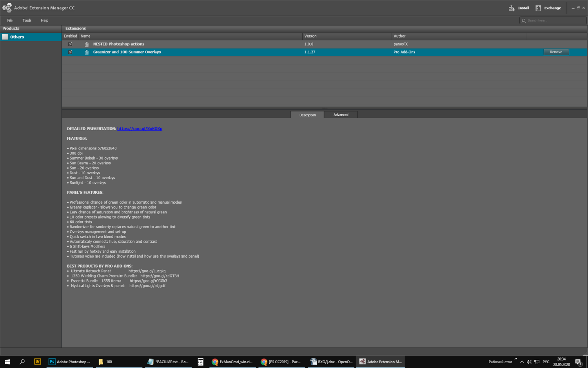Select the Greenizer and 100 Summer Overlays name
Image resolution: width=588 pixels, height=368 pixels.
coord(127,52)
